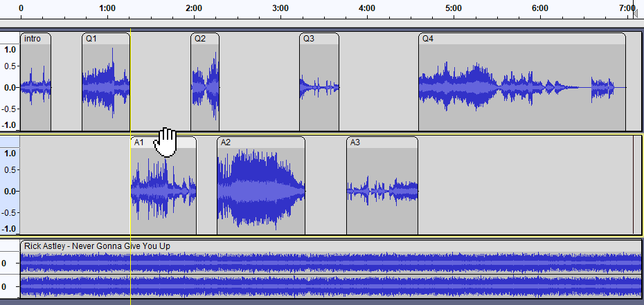Select the Q2 clip title bar
Viewport: 644px width, 305px height.
[205, 39]
